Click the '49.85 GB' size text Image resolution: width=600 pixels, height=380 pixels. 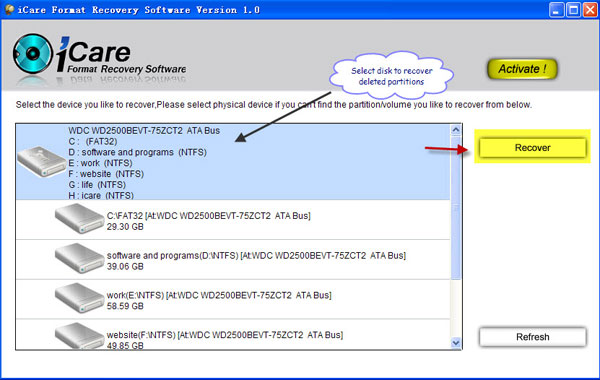125,346
